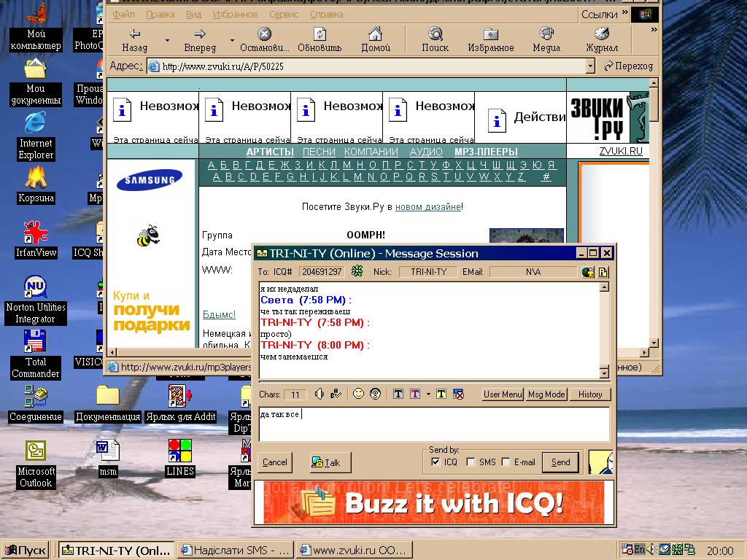Select Total Commander desktop icon
Viewport: 747px width, 560px height.
tap(35, 355)
